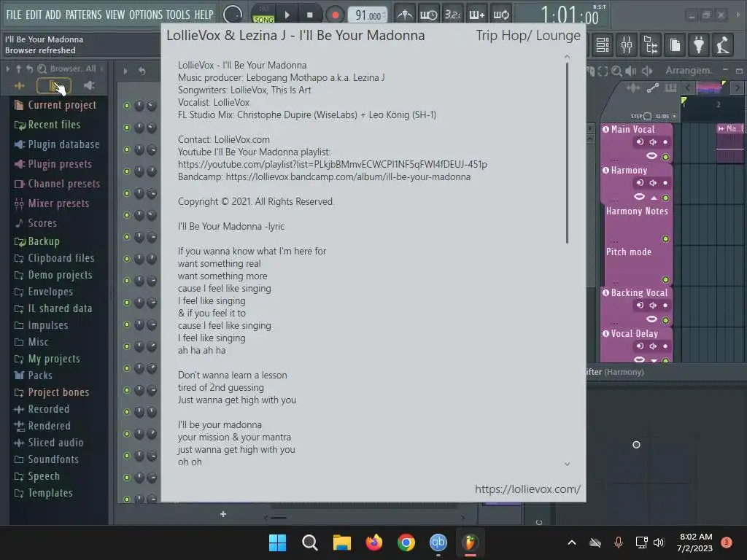Open the SLIDE options dropdown arrow

click(x=674, y=116)
